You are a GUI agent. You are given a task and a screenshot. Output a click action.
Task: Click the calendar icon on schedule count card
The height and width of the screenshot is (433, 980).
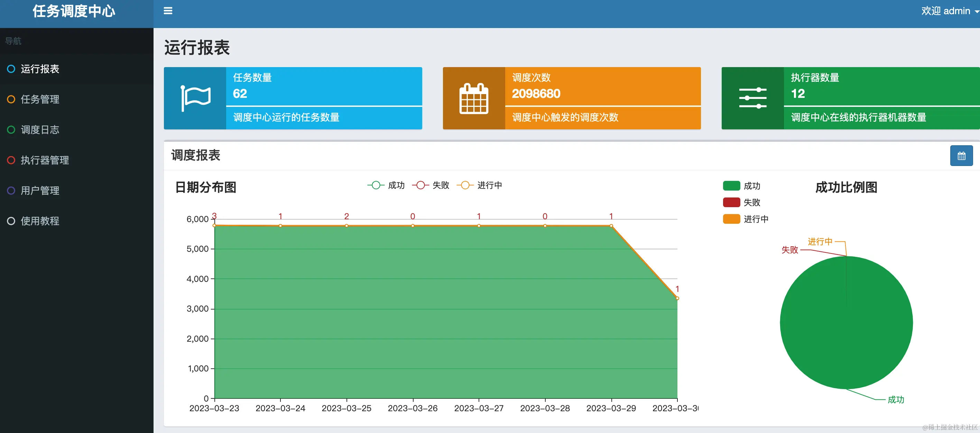(474, 98)
